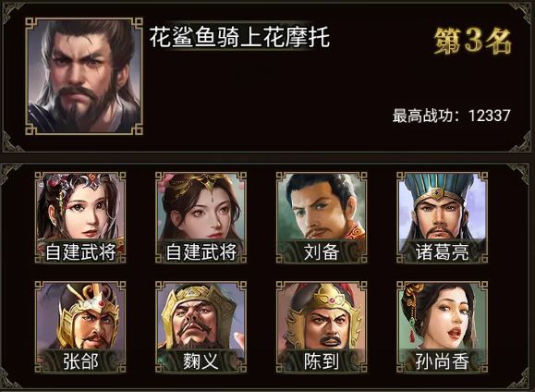Image resolution: width=535 pixels, height=392 pixels.
Task: Select custom general with gold tiara
Action: (201, 217)
